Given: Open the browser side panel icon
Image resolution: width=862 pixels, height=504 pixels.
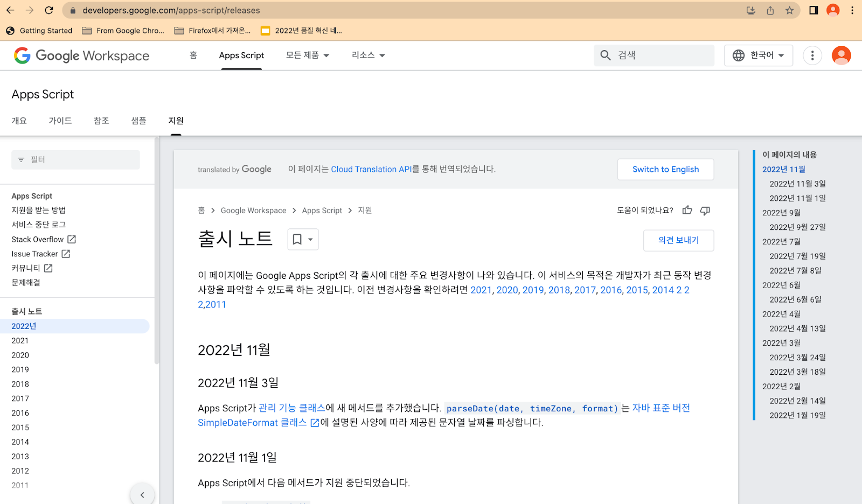Looking at the screenshot, I should (x=814, y=10).
